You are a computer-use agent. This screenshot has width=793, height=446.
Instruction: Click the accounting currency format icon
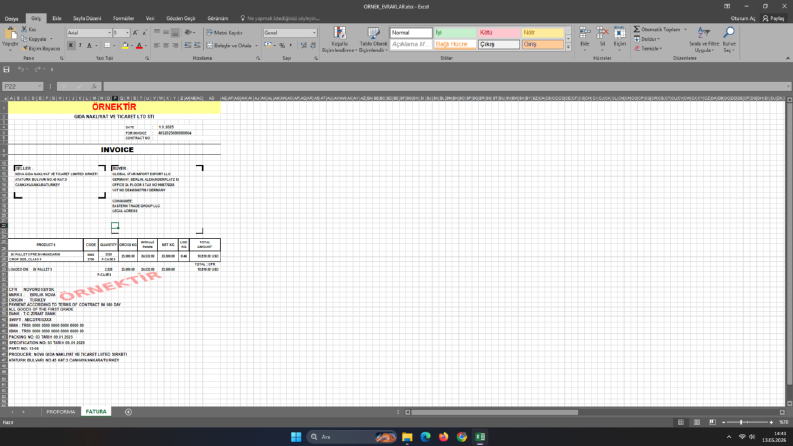point(268,46)
